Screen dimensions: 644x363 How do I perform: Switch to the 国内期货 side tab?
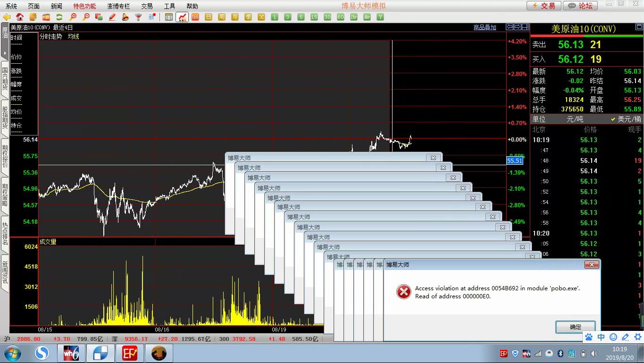click(5, 78)
